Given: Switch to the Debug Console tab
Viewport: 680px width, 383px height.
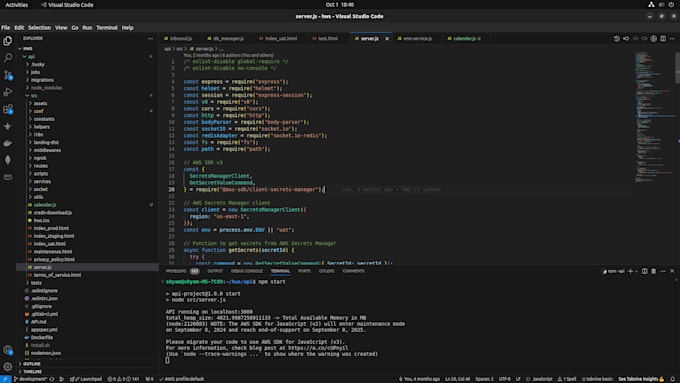Looking at the screenshot, I should point(247,271).
